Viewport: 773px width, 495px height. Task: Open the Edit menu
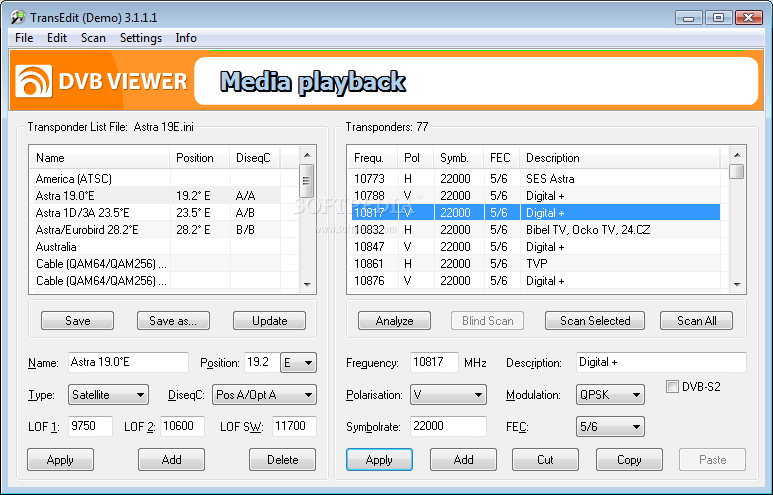57,38
